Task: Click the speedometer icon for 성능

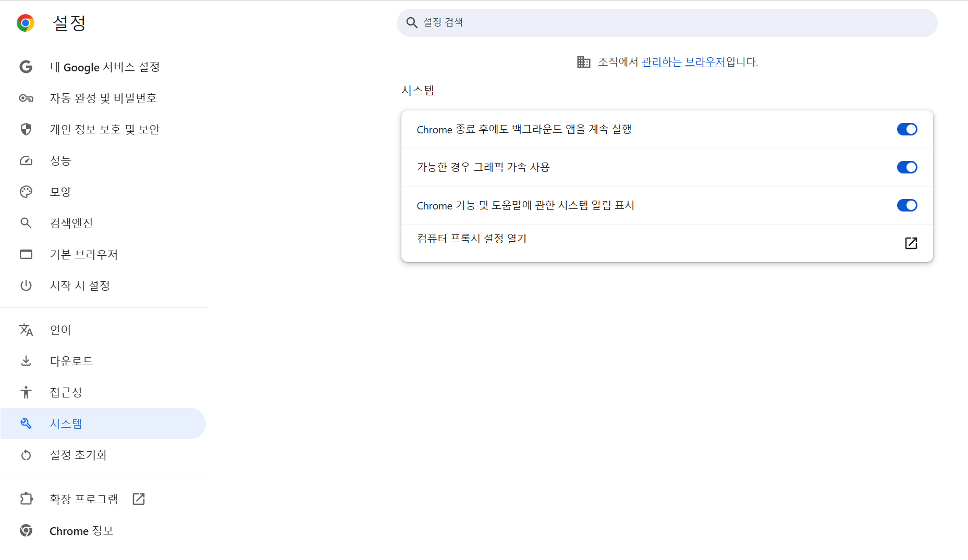Action: [x=26, y=160]
